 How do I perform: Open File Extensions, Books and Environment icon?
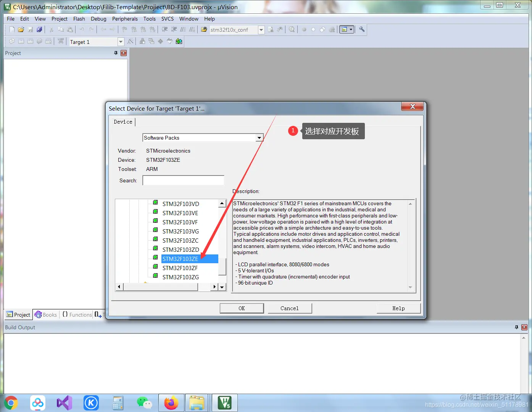pos(142,41)
